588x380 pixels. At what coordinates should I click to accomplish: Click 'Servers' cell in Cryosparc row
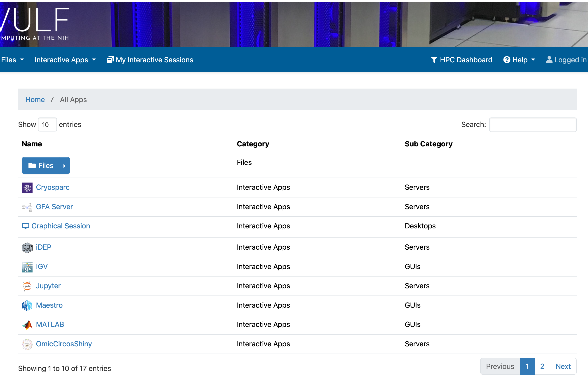pyautogui.click(x=417, y=187)
